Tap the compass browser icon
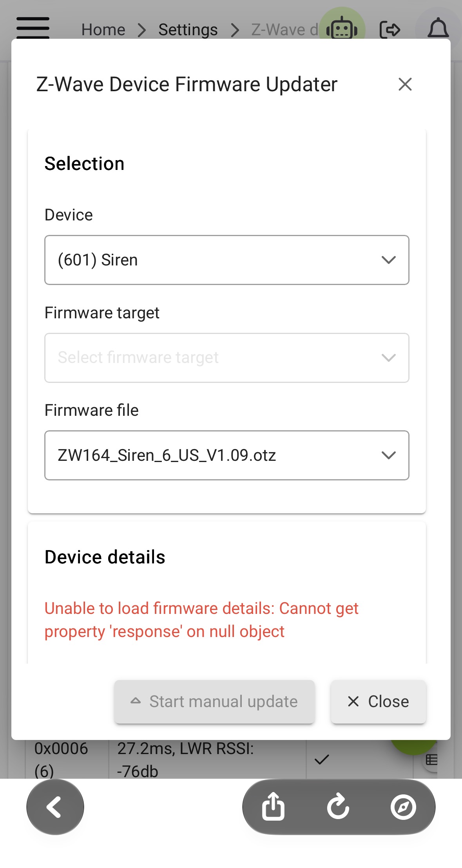462x868 pixels. coord(403,807)
